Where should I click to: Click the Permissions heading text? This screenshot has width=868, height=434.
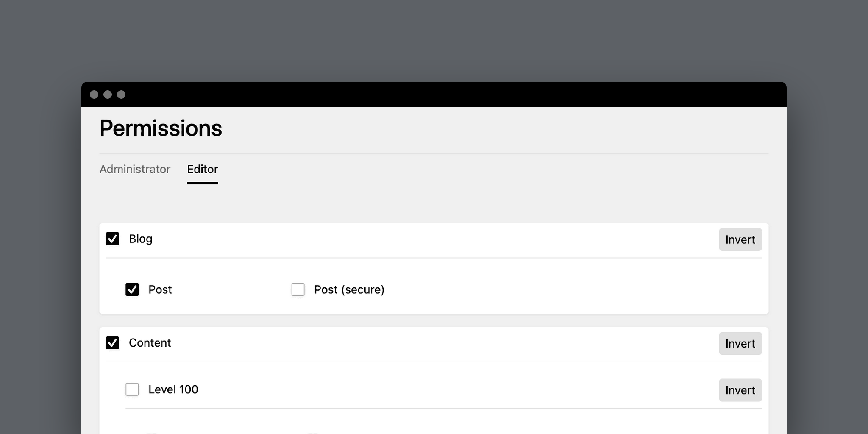[x=161, y=128]
